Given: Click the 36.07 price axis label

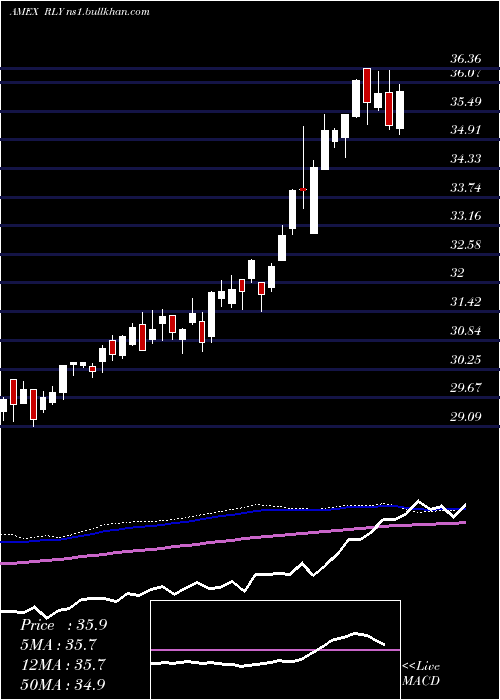Looking at the screenshot, I should [x=466, y=73].
